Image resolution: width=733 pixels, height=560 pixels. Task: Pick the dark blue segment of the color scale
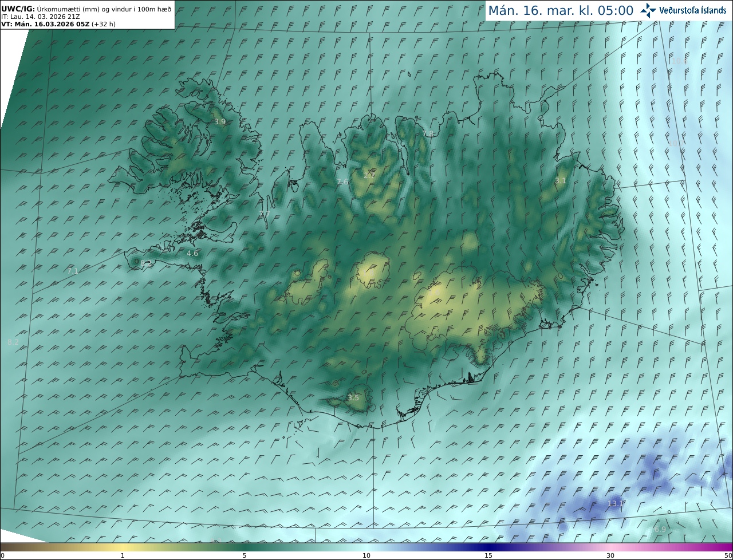pyautogui.click(x=488, y=547)
